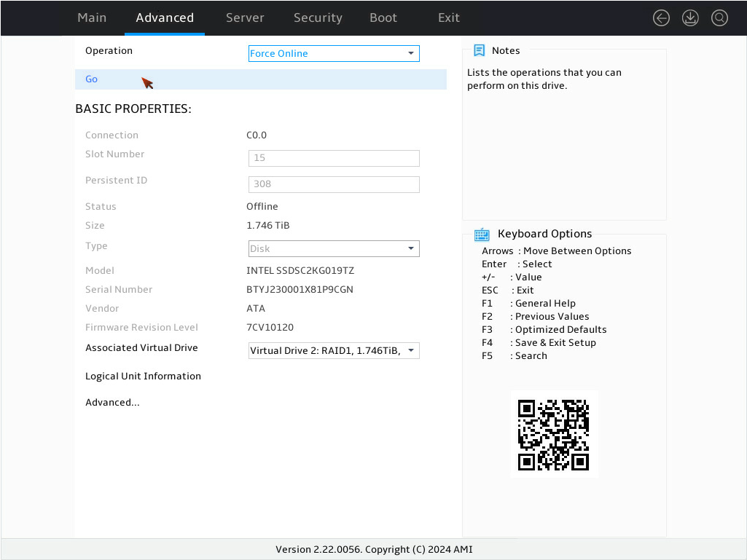Click the Keyboard Options keyboard icon
The image size is (747, 560).
click(x=482, y=234)
